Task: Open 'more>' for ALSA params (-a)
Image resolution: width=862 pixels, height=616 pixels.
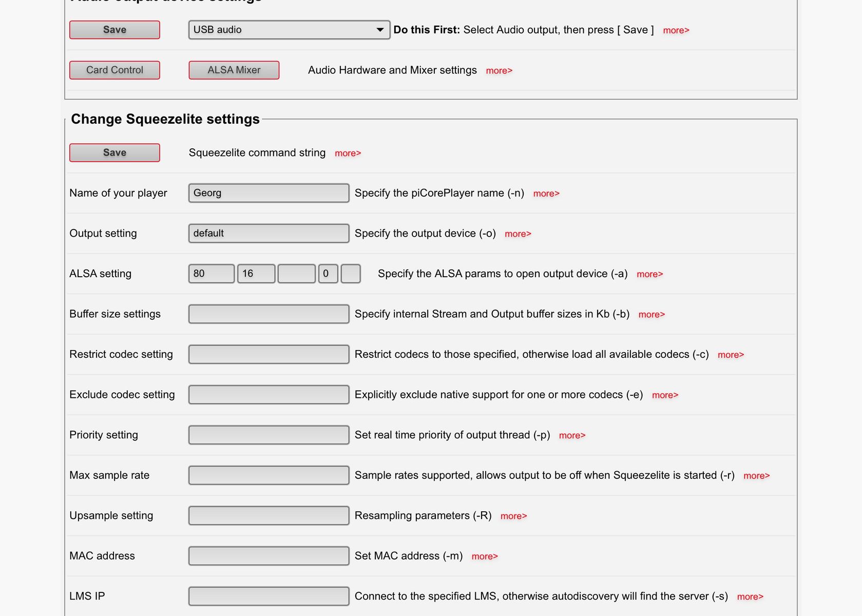Action: (650, 274)
